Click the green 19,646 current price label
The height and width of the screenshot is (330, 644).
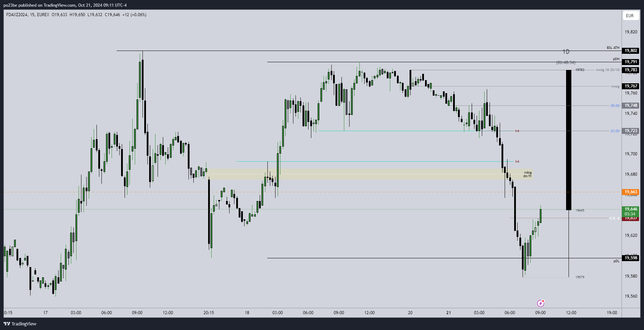tap(631, 209)
